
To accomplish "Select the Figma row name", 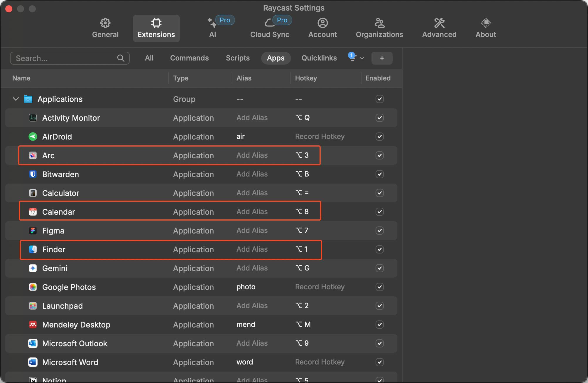I will 53,231.
